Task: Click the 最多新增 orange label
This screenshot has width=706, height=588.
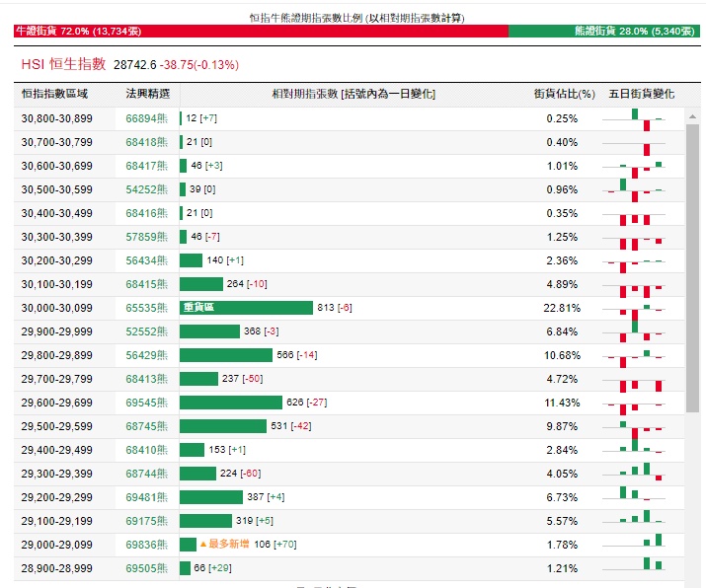Action: point(225,544)
